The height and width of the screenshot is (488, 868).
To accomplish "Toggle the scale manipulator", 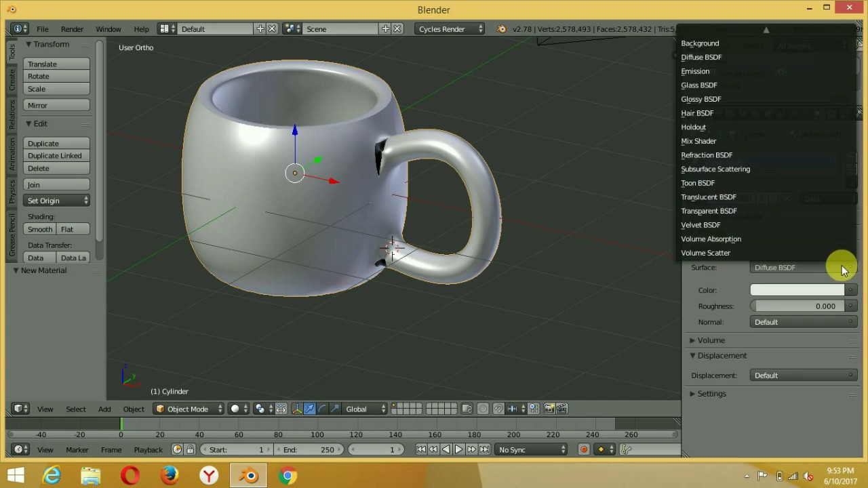I will (334, 409).
